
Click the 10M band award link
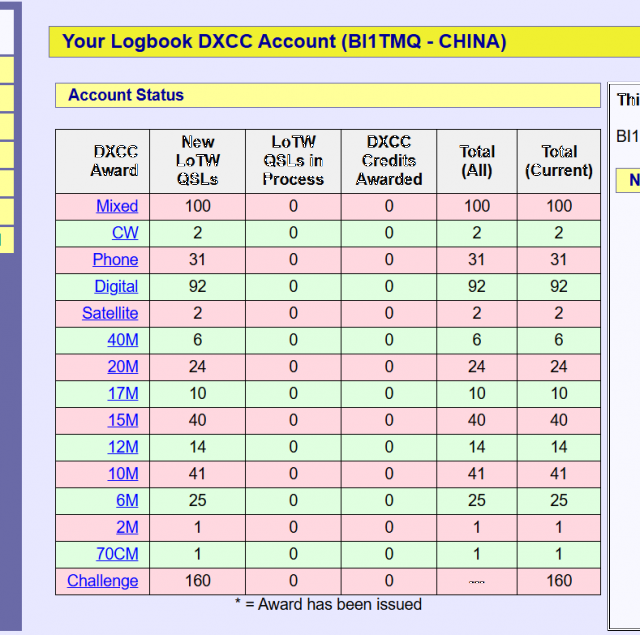click(123, 474)
